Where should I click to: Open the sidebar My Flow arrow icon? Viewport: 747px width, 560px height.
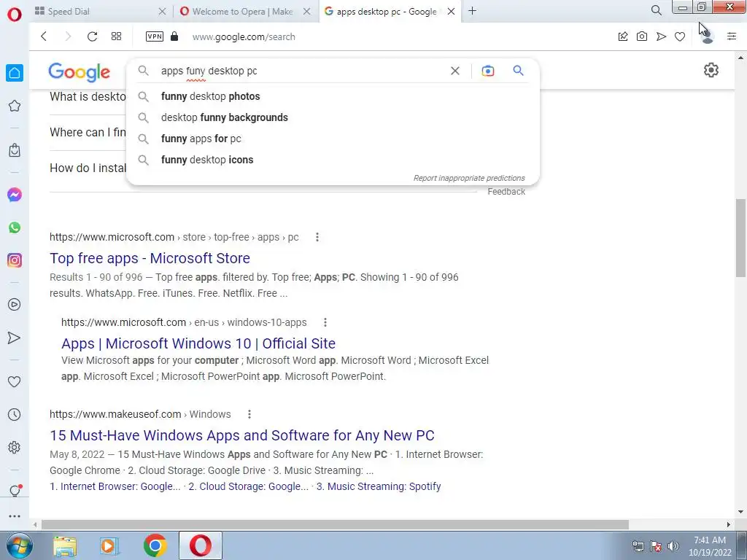click(15, 338)
